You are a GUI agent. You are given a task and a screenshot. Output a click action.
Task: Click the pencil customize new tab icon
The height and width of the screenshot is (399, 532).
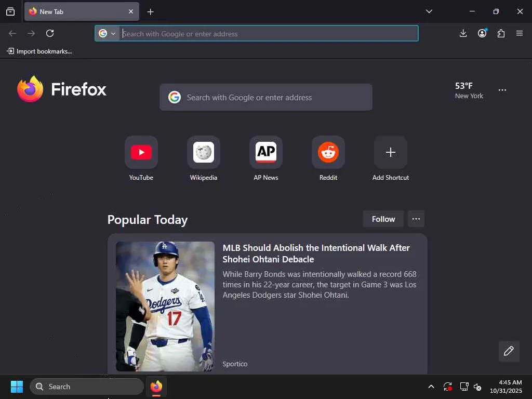509,351
